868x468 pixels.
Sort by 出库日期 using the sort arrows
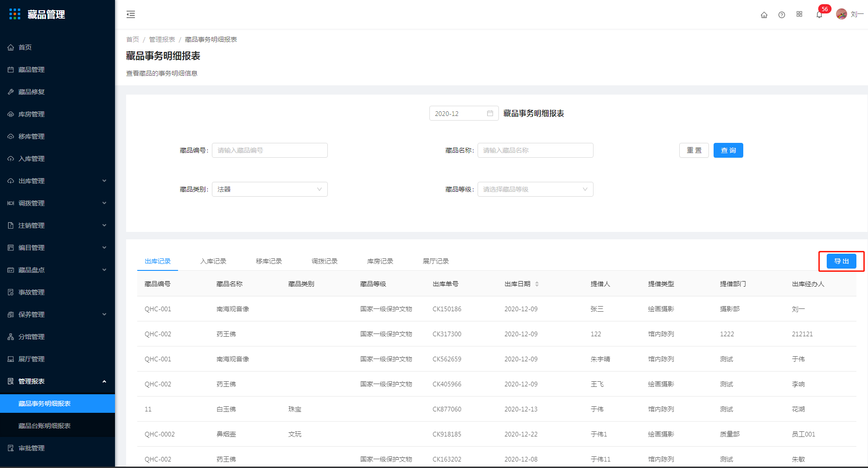click(x=537, y=284)
